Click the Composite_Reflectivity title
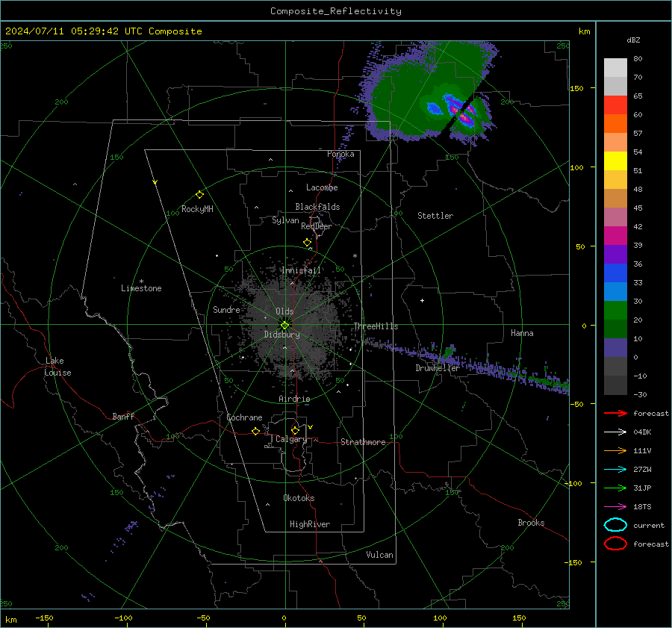The height and width of the screenshot is (628, 672). point(336,11)
